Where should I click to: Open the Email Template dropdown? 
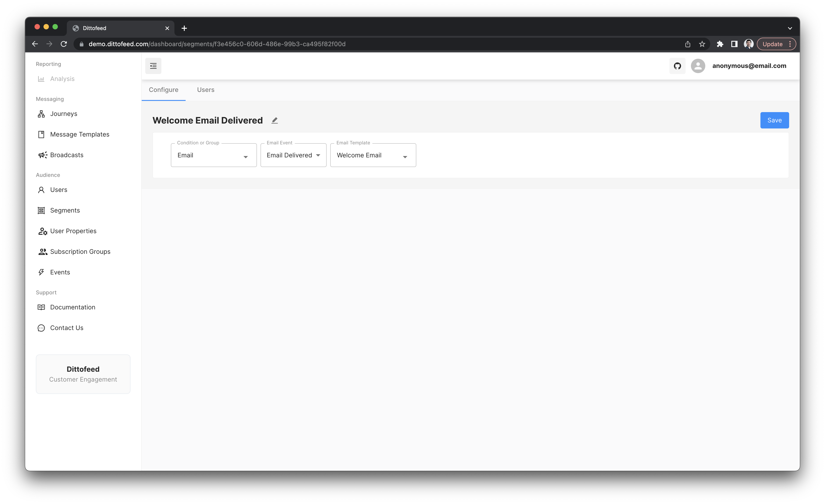click(373, 155)
